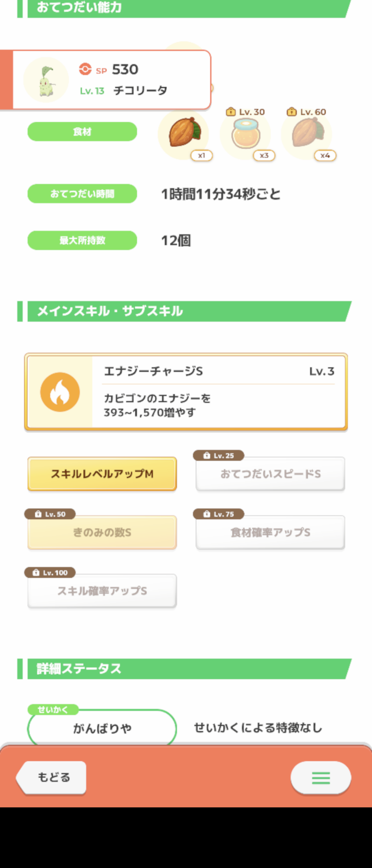The image size is (372, 868).
Task: Tap the Chikorita portrait thumbnail
Action: tap(46, 80)
